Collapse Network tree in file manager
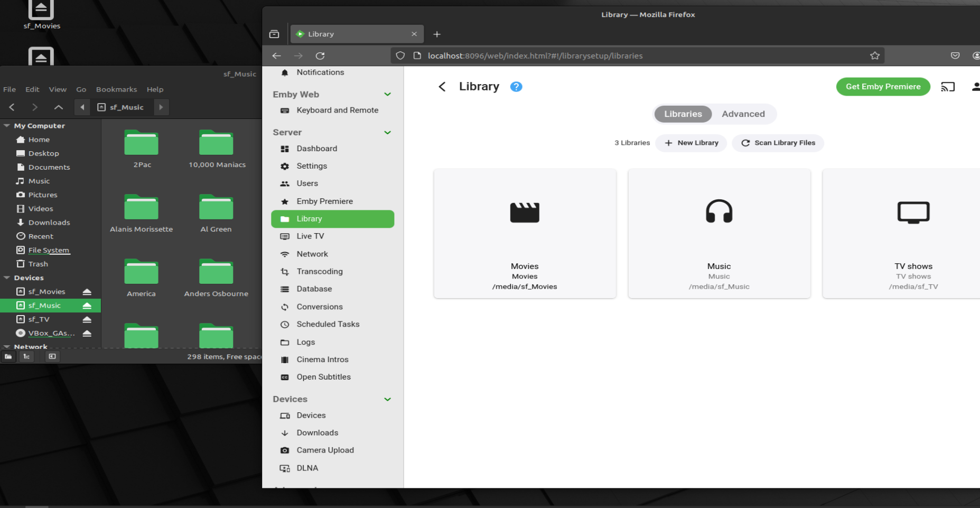 coord(7,347)
